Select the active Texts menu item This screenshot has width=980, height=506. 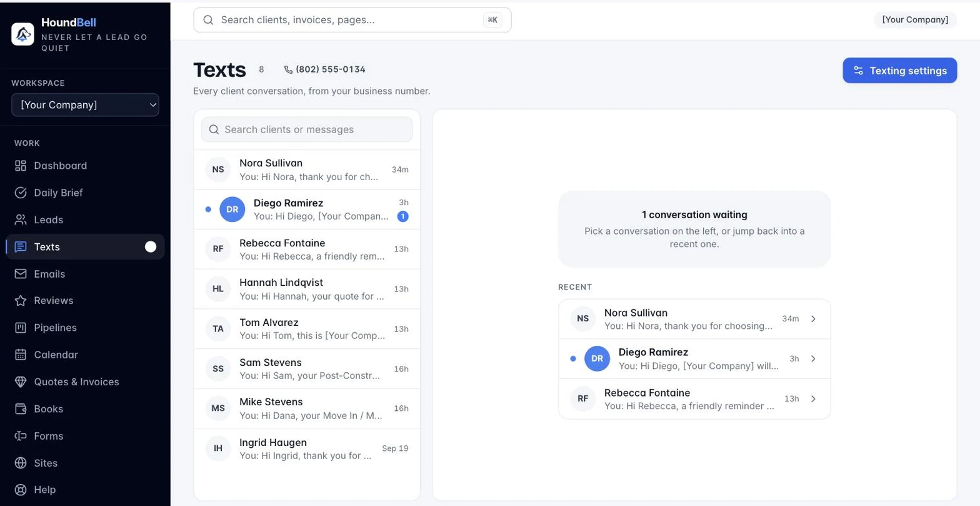(85, 247)
